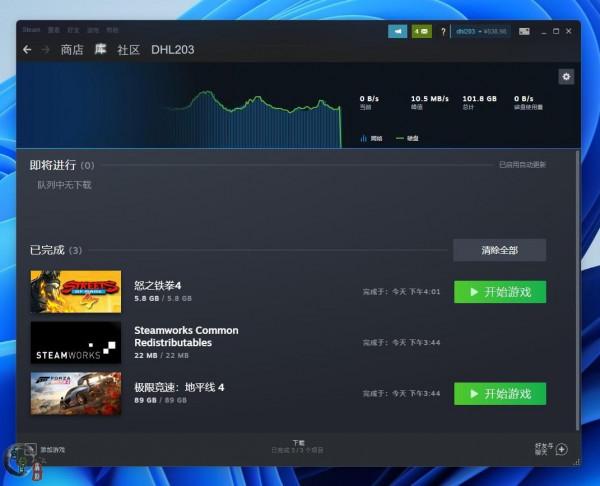Click the question mark help icon

click(x=443, y=32)
